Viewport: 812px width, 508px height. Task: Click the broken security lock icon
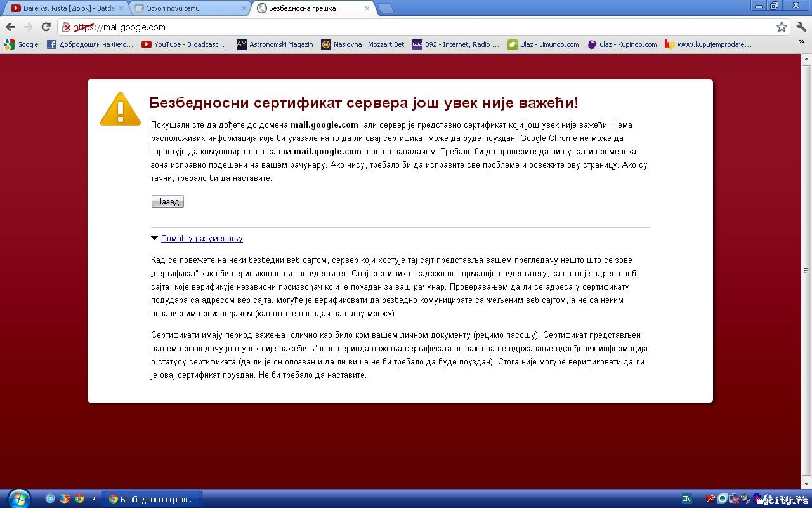[x=66, y=27]
